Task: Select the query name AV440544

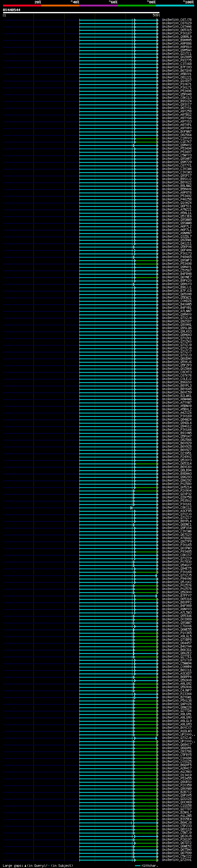Action: [x=11, y=10]
